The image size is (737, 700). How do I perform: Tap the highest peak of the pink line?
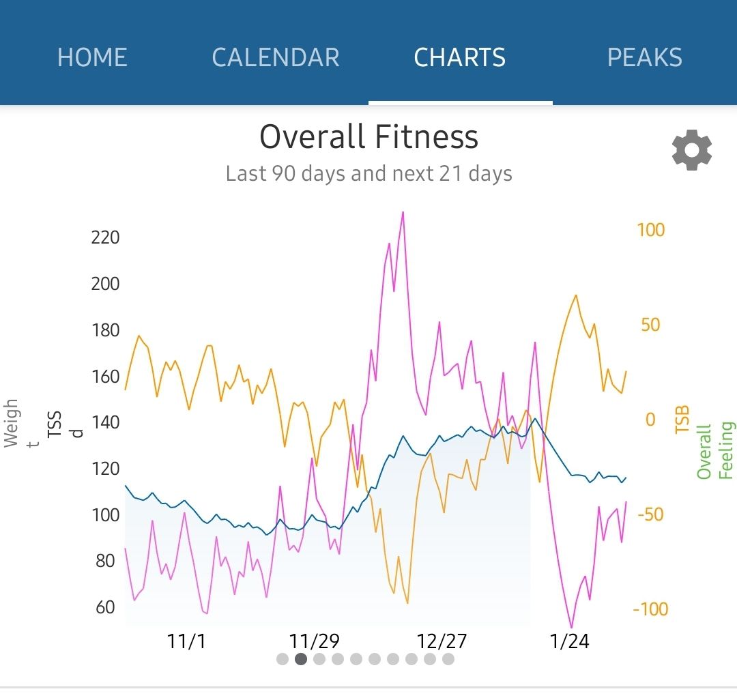click(403, 212)
